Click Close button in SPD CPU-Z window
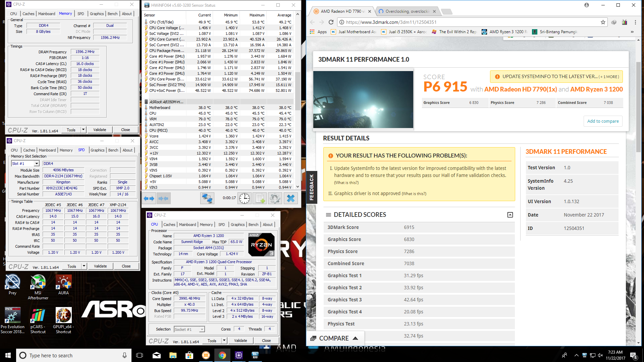Viewport: 644px width, 362px height. click(126, 266)
